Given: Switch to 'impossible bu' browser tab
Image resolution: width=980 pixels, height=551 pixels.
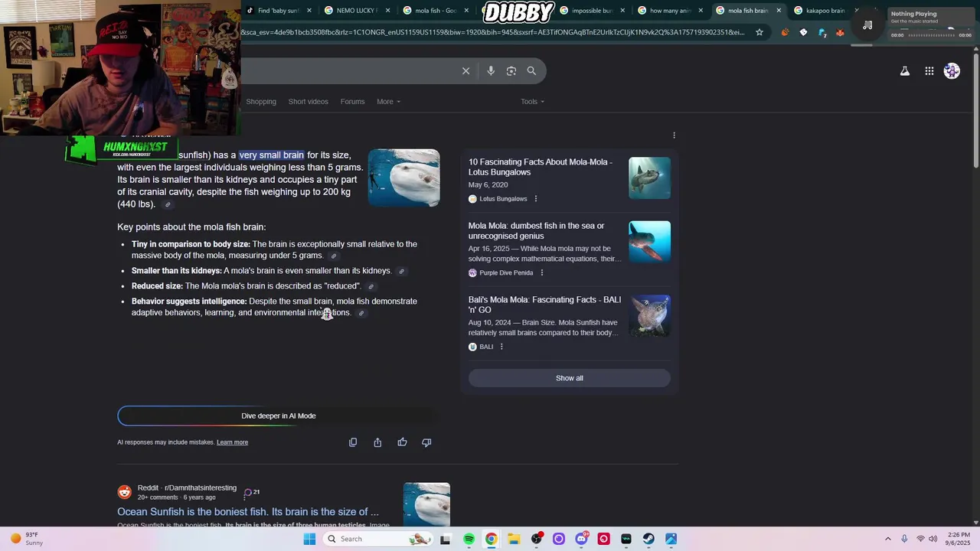Looking at the screenshot, I should 590,11.
